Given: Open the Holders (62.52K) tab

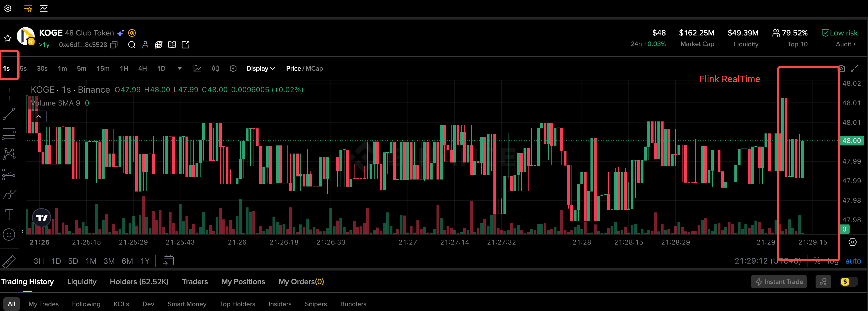Looking at the screenshot, I should (139, 282).
